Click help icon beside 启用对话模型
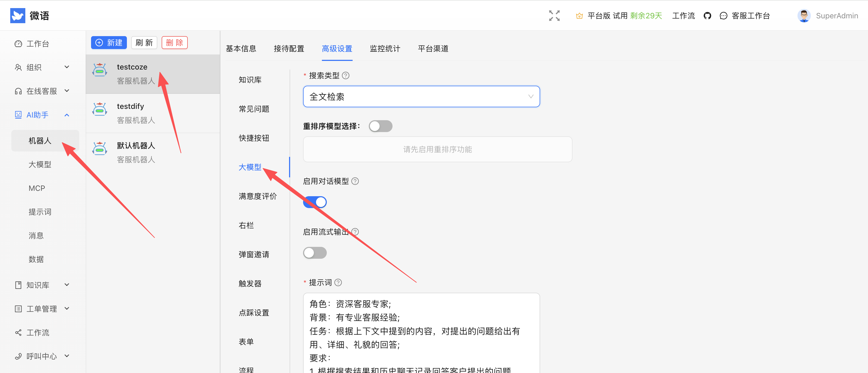Viewport: 868px width, 373px height. [x=355, y=181]
